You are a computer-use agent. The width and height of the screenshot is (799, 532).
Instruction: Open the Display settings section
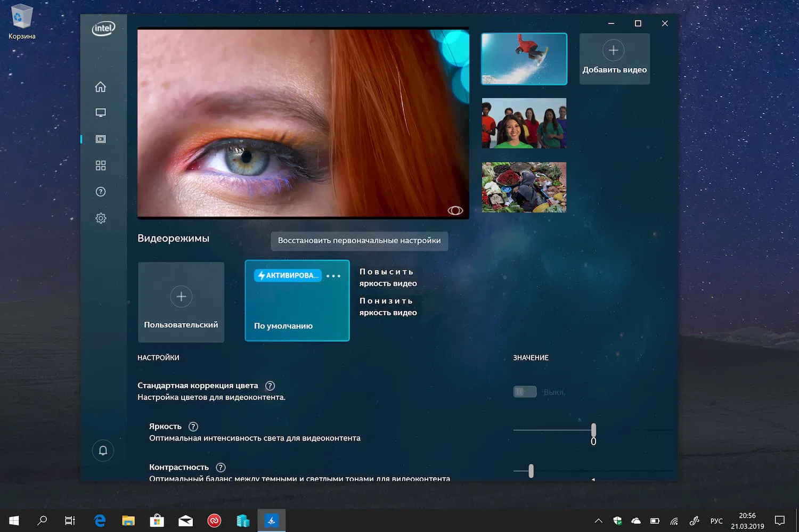click(100, 112)
